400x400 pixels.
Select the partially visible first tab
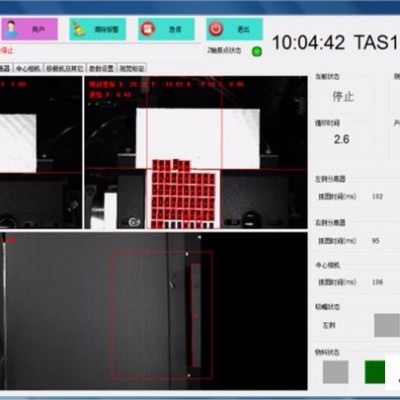5,68
